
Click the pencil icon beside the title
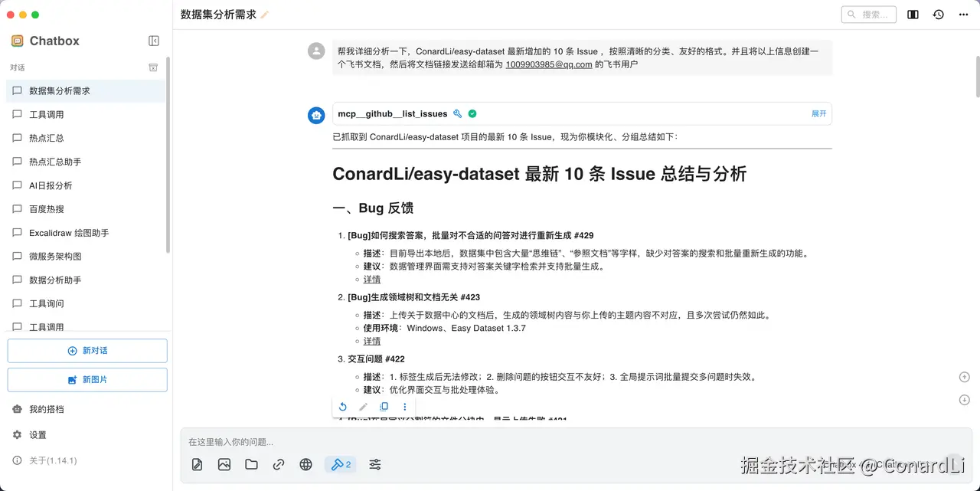265,15
